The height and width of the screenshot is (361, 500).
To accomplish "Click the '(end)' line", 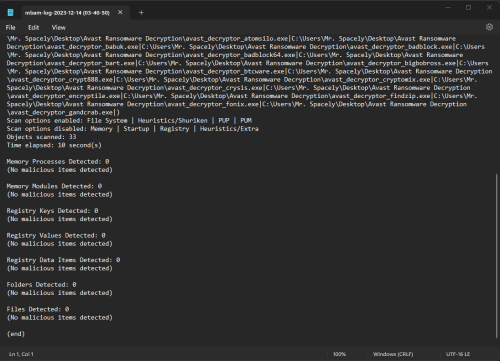I will point(16,334).
